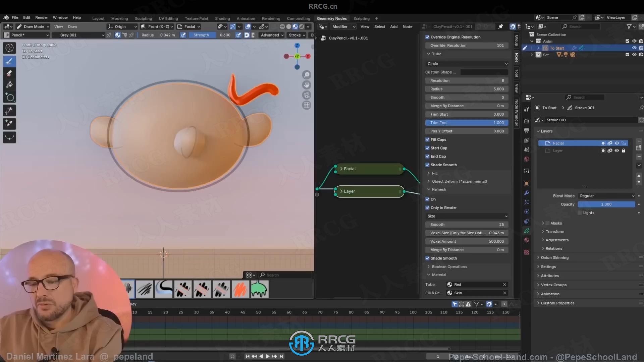
Task: Toggle Shade Smooth checkbox in Remesh
Action: [428, 258]
